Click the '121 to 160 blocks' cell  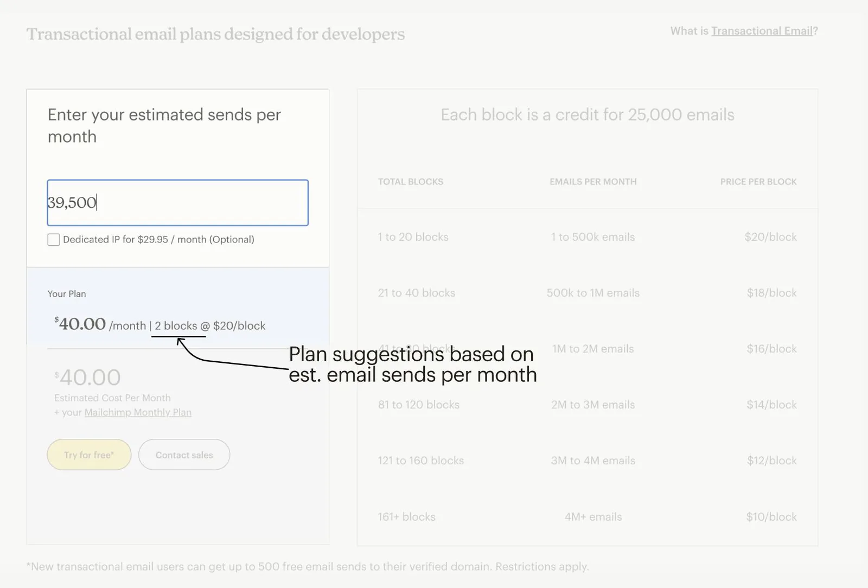point(421,461)
